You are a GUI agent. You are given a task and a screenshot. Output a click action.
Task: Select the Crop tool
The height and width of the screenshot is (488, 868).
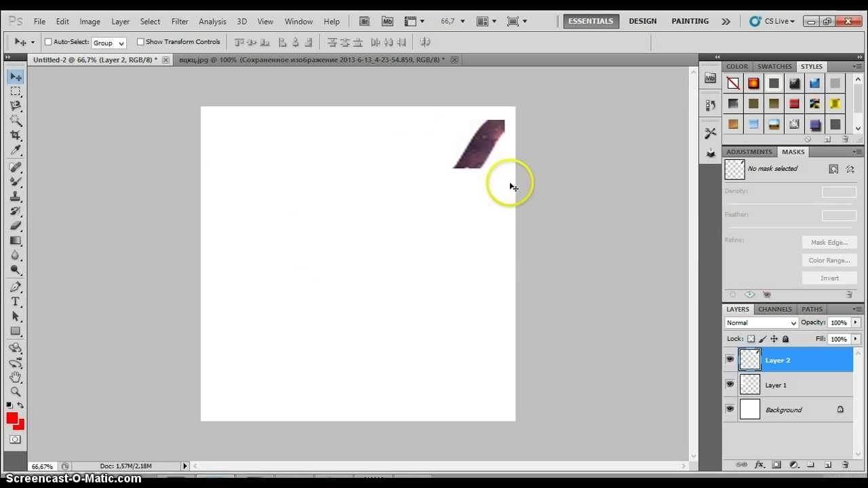click(16, 136)
